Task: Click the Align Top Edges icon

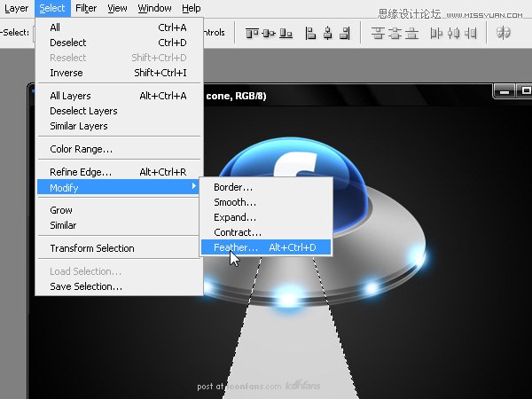Action: pyautogui.click(x=252, y=34)
